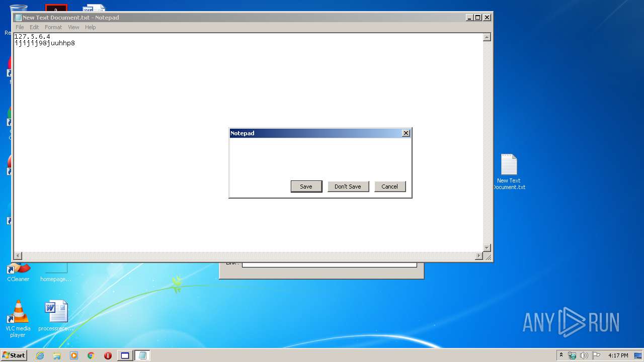Click the 4:17 PM clock
Image resolution: width=644 pixels, height=362 pixels.
click(618, 355)
